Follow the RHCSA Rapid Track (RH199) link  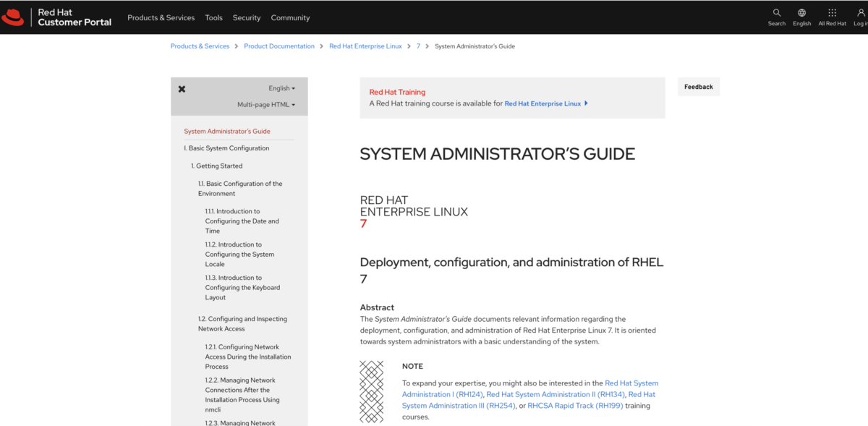click(575, 405)
